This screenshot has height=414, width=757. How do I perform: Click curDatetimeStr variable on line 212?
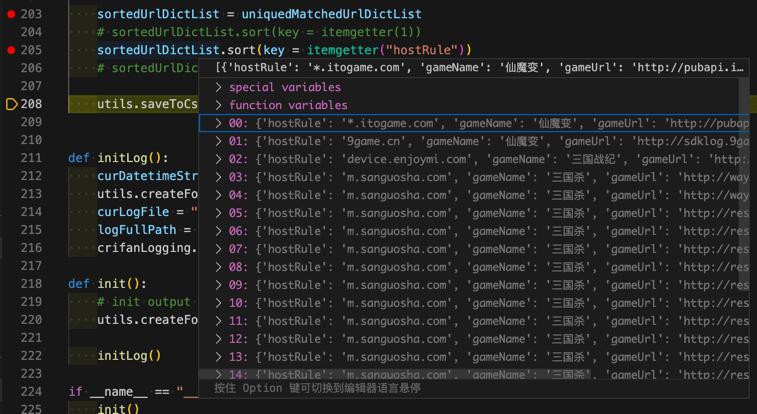(147, 176)
